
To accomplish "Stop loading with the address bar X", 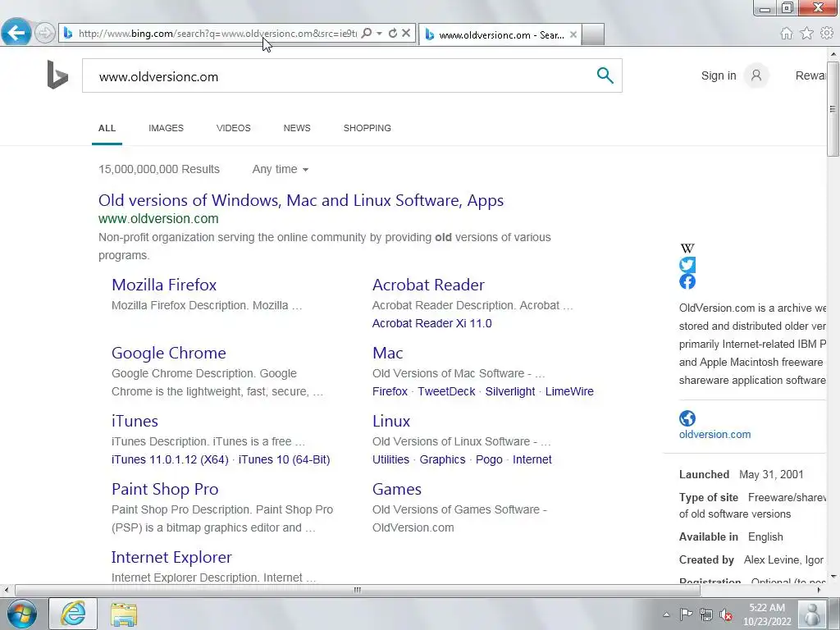I will 406,33.
